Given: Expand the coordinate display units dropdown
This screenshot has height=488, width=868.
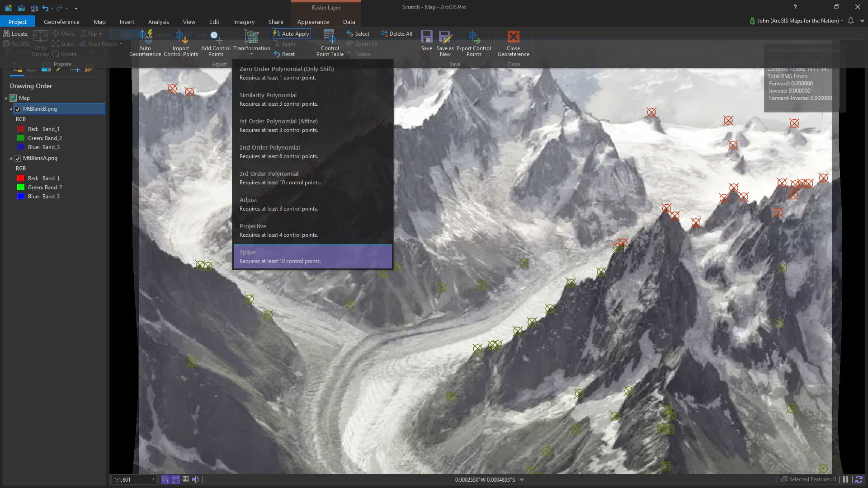Looking at the screenshot, I should pos(522,479).
